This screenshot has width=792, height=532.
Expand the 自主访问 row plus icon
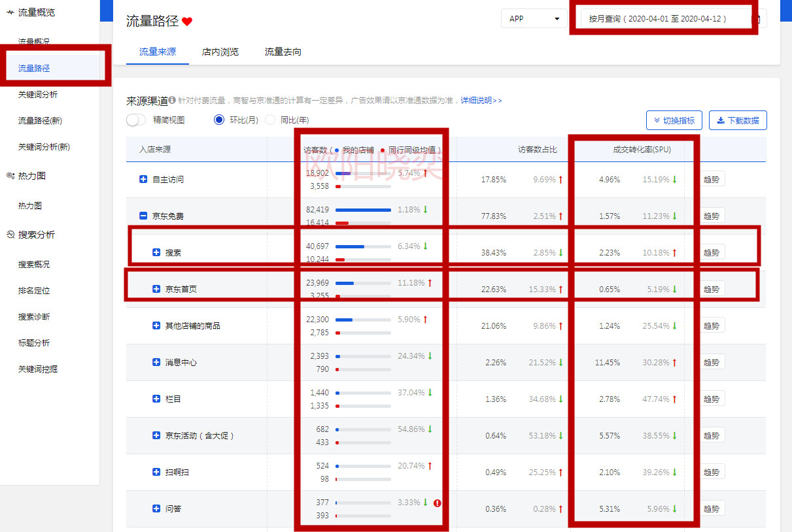143,179
